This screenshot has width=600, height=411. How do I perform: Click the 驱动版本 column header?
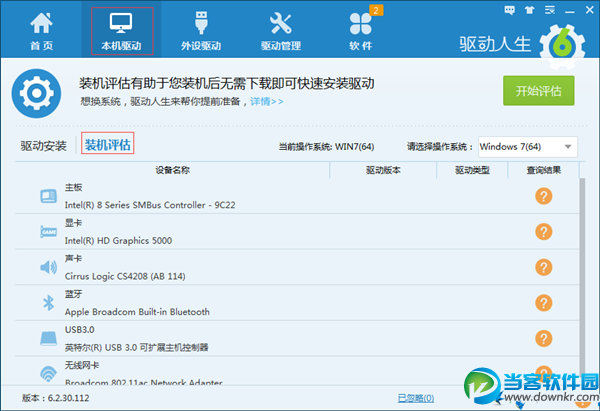383,170
